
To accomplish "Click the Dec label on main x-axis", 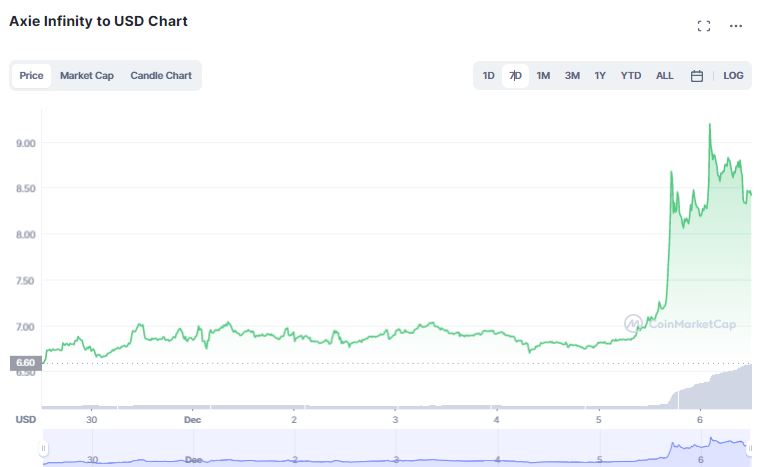I will pos(192,420).
